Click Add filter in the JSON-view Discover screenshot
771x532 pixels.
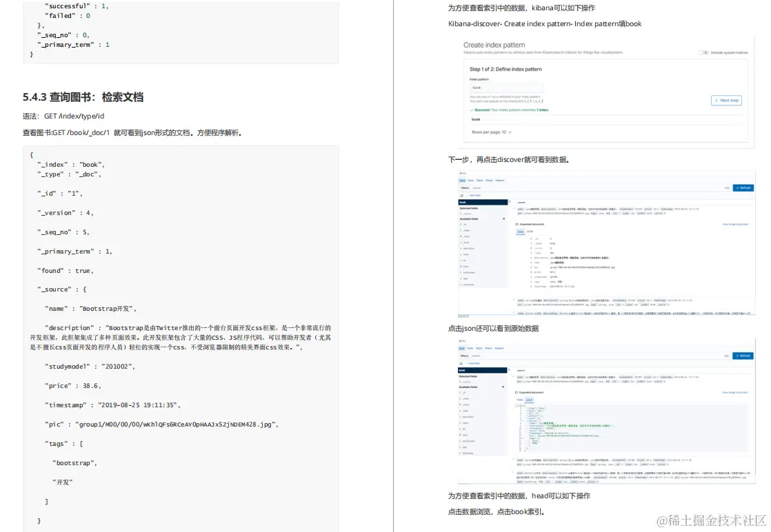(474, 363)
